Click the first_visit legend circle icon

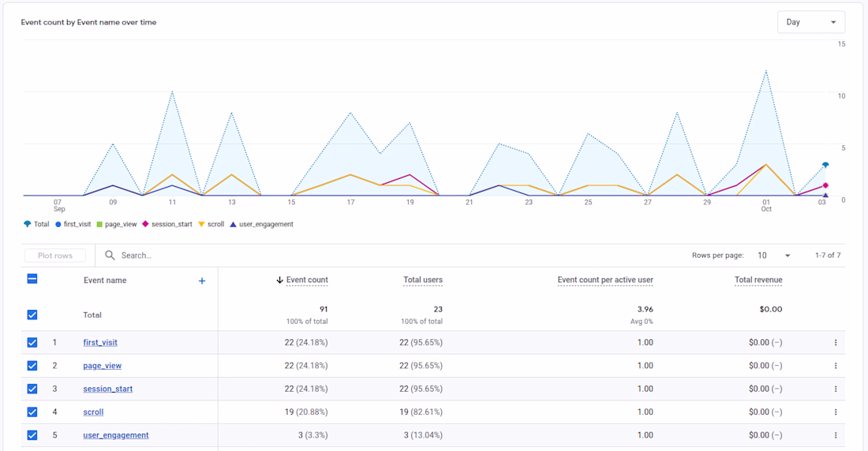[58, 224]
